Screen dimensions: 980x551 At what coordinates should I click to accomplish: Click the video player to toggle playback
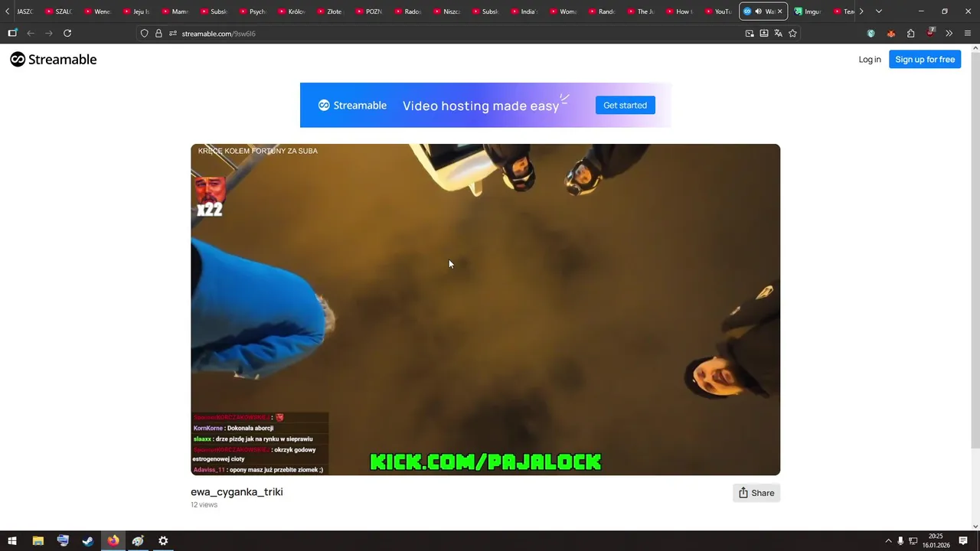tap(485, 309)
